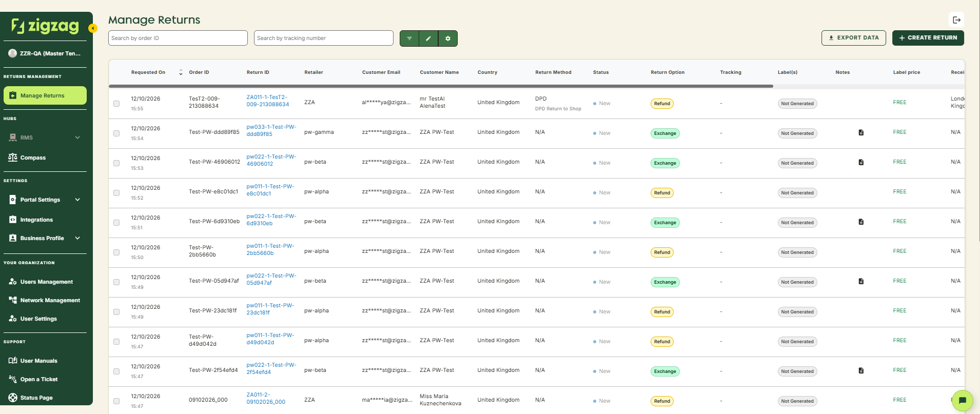
Task: Click the horizontal table scrollbar
Action: click(441, 86)
